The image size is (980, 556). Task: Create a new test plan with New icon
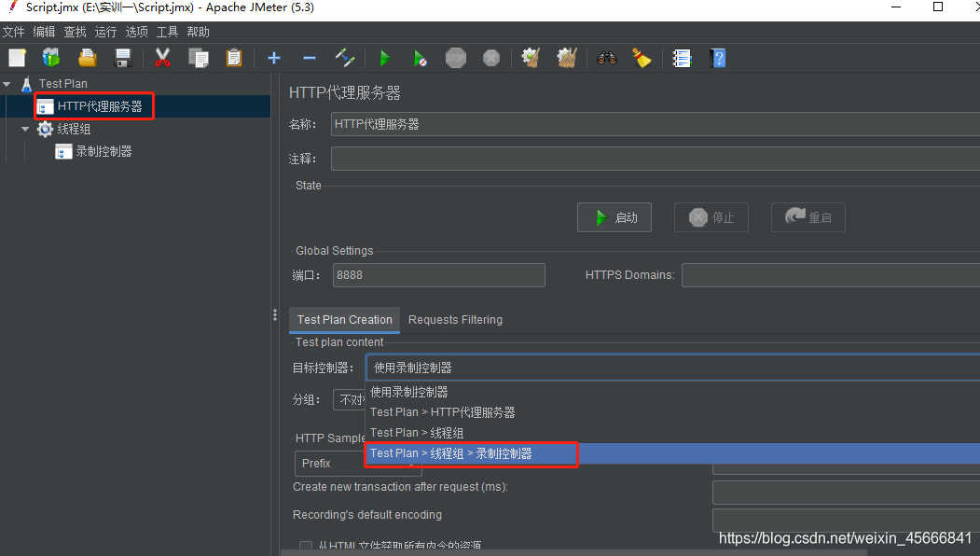point(18,58)
